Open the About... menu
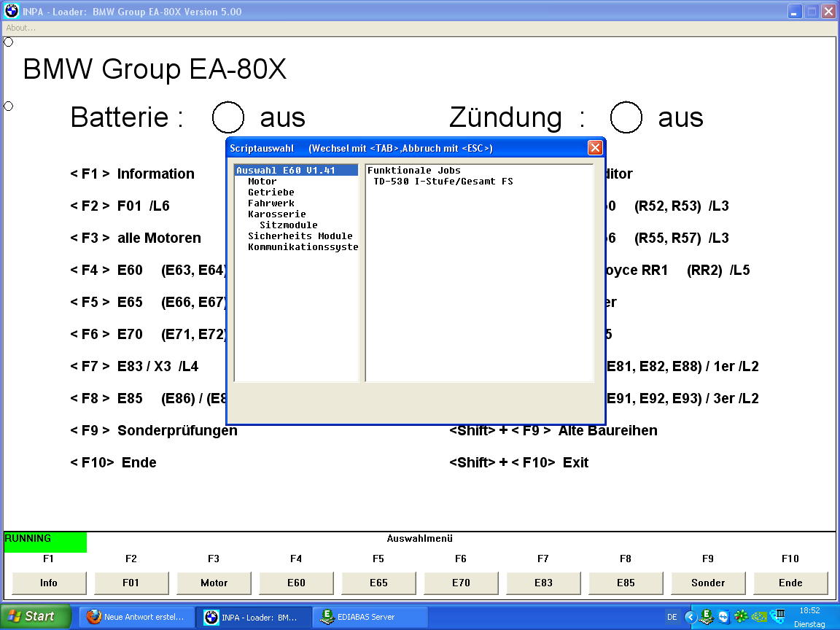 pyautogui.click(x=21, y=28)
